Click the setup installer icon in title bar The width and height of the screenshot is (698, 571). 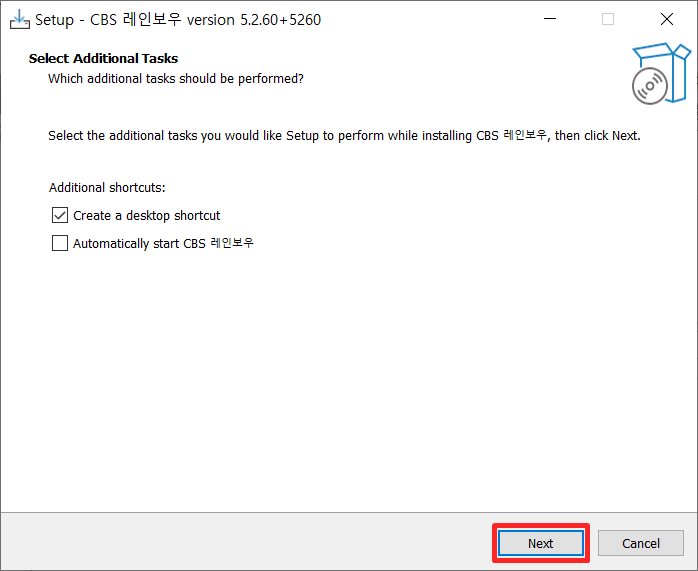tap(20, 20)
